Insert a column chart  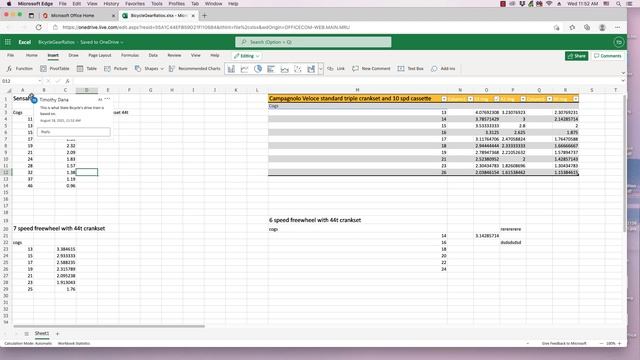click(x=231, y=69)
